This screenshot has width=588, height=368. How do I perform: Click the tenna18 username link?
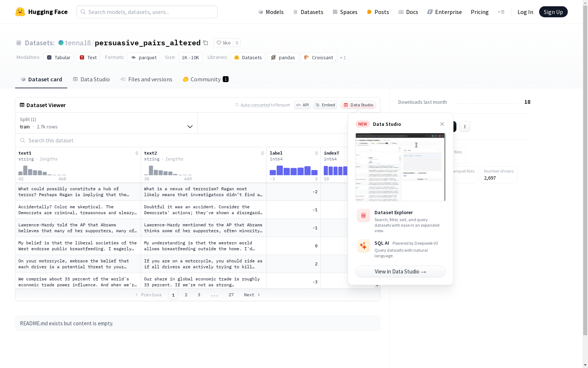click(78, 43)
